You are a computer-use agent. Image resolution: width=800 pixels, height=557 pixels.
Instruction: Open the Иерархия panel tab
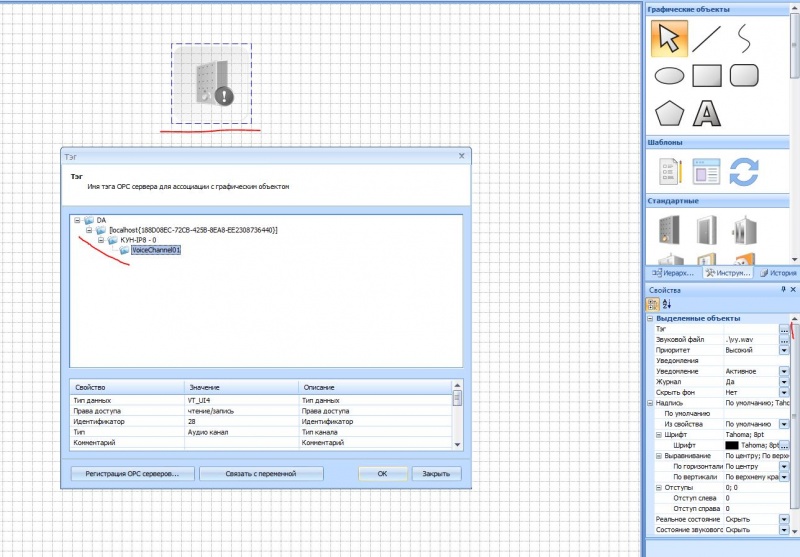click(x=672, y=272)
